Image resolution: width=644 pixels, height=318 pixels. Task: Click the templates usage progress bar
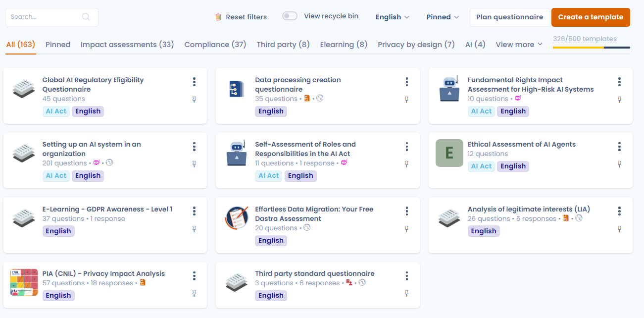(x=591, y=48)
